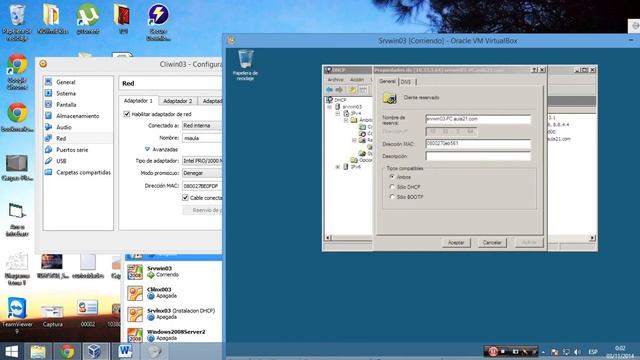Open Chrome from the taskbar
The height and width of the screenshot is (360, 640).
[67, 351]
